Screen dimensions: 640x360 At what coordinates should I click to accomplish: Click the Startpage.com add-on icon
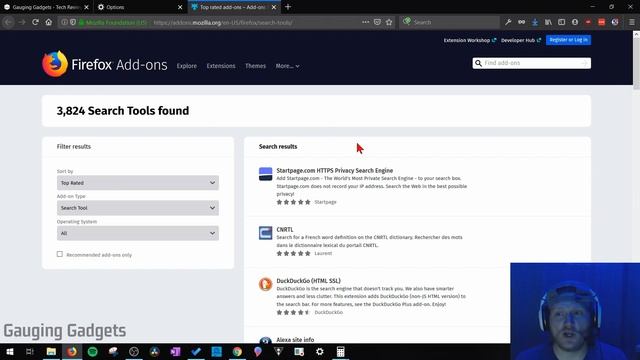[x=265, y=174]
